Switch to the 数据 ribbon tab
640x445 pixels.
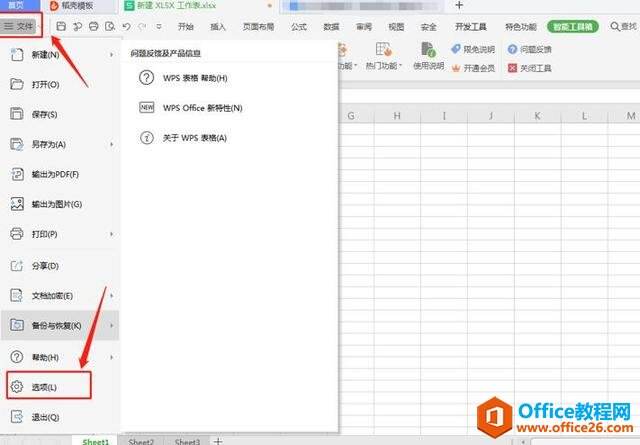click(x=331, y=27)
